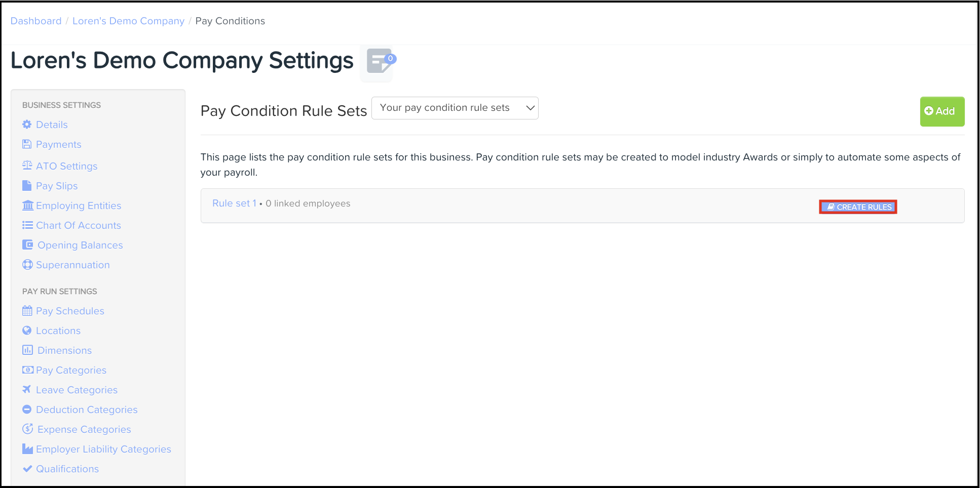Viewport: 980px width, 488px height.
Task: Click the airplane icon beside Leave Categories
Action: (27, 389)
